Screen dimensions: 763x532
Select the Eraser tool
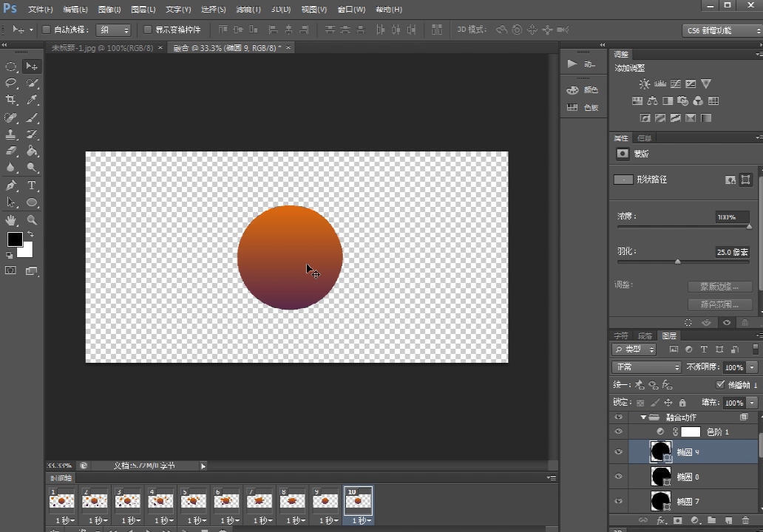[x=11, y=151]
